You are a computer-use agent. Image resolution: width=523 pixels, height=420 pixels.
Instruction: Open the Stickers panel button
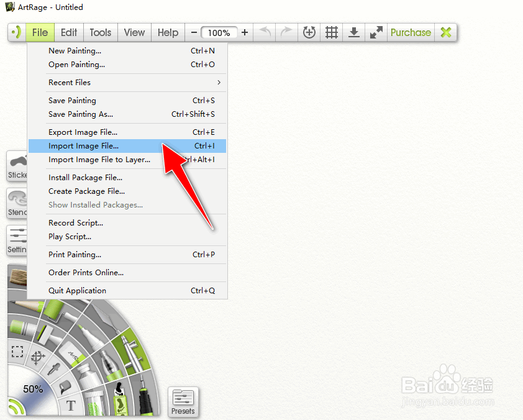17,166
